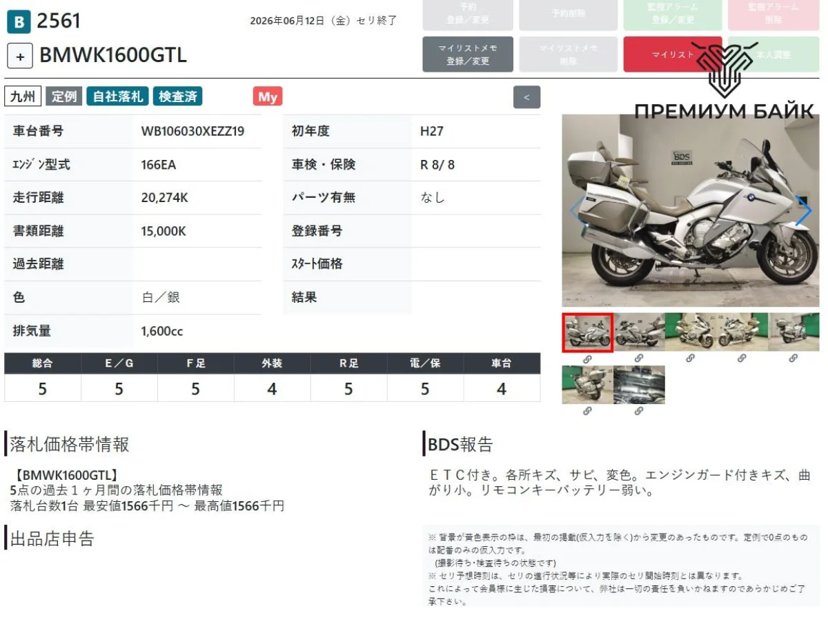Viewport: 828px width, 644px height.
Task: Click the 監視アラーム 登録/変更 button
Action: pyautogui.click(x=673, y=14)
